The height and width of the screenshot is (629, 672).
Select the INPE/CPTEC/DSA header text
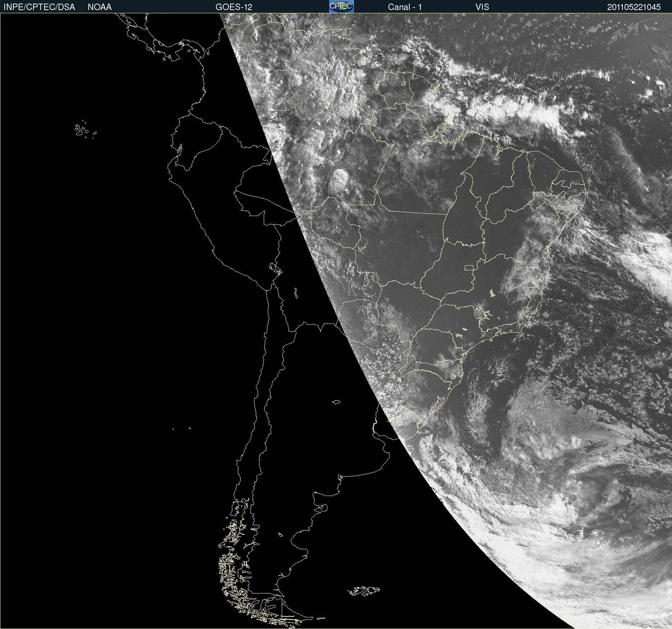click(x=39, y=7)
